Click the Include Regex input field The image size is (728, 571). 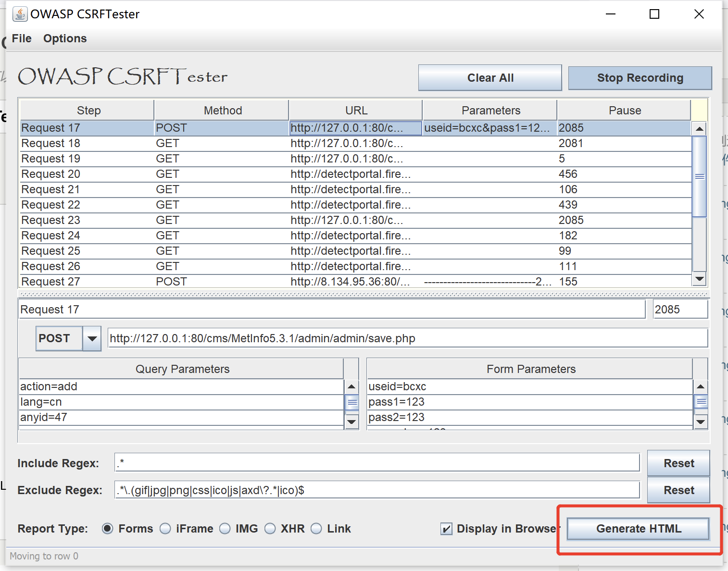[377, 463]
